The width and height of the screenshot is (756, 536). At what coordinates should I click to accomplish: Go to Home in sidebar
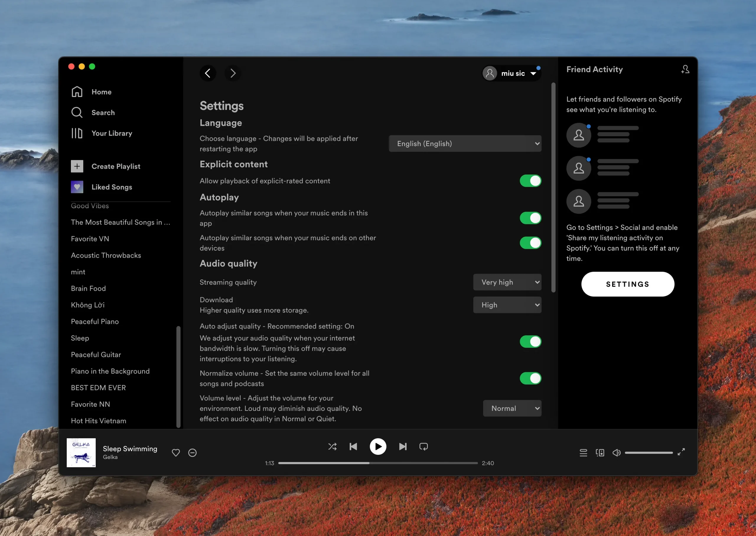(92, 92)
